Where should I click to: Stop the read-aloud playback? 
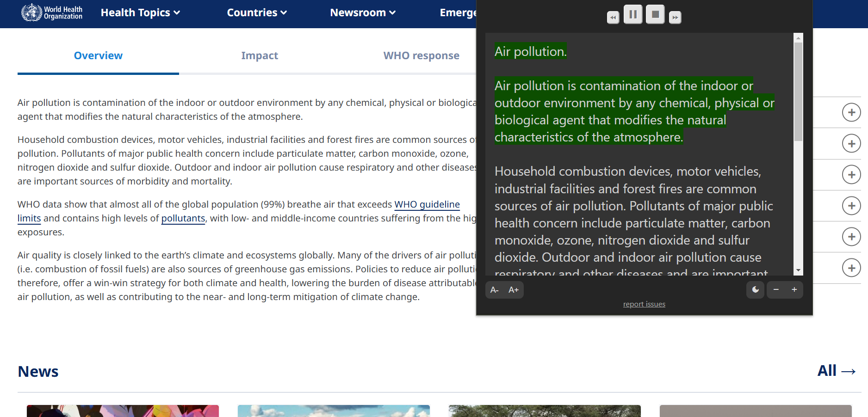click(655, 14)
